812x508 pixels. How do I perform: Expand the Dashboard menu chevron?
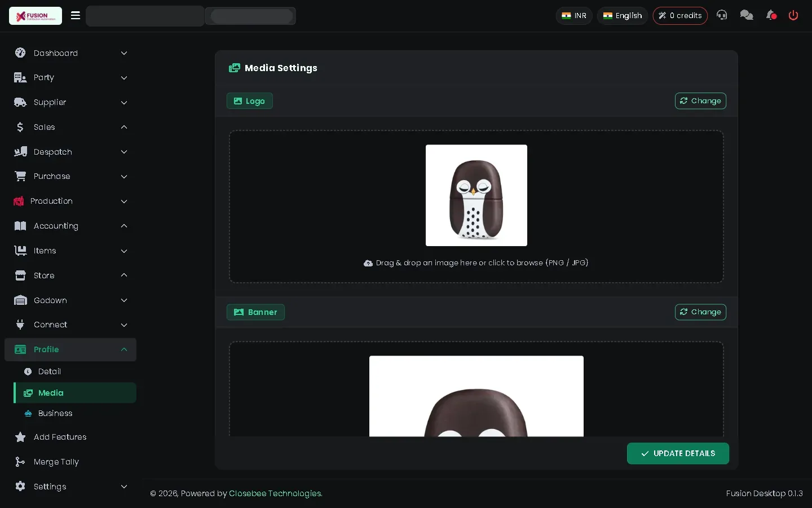124,53
